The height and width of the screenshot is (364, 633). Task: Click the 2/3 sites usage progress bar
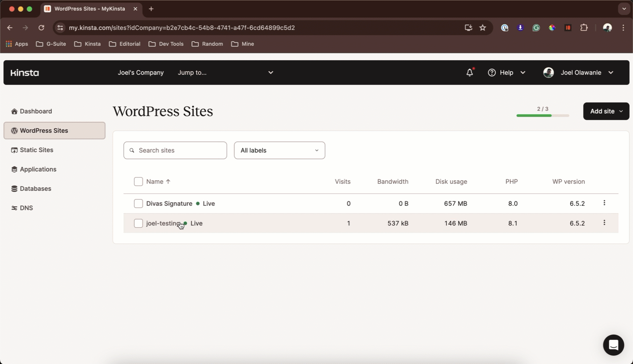[542, 115]
